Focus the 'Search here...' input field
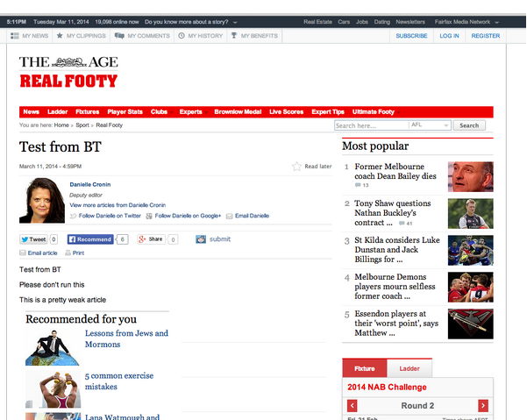527x420 pixels. pyautogui.click(x=372, y=125)
